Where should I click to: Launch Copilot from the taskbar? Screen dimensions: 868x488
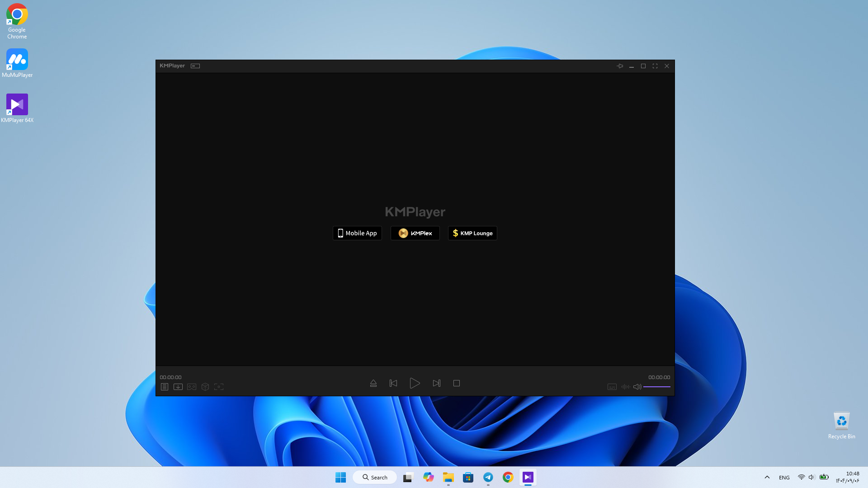(428, 477)
